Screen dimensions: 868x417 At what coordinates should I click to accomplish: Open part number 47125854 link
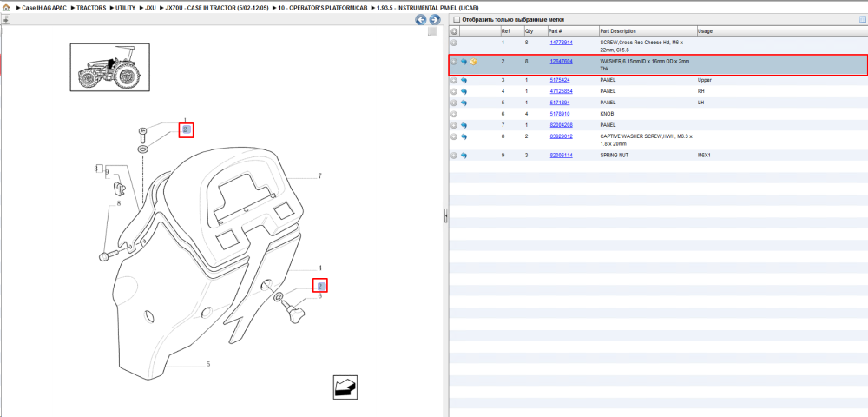[561, 91]
